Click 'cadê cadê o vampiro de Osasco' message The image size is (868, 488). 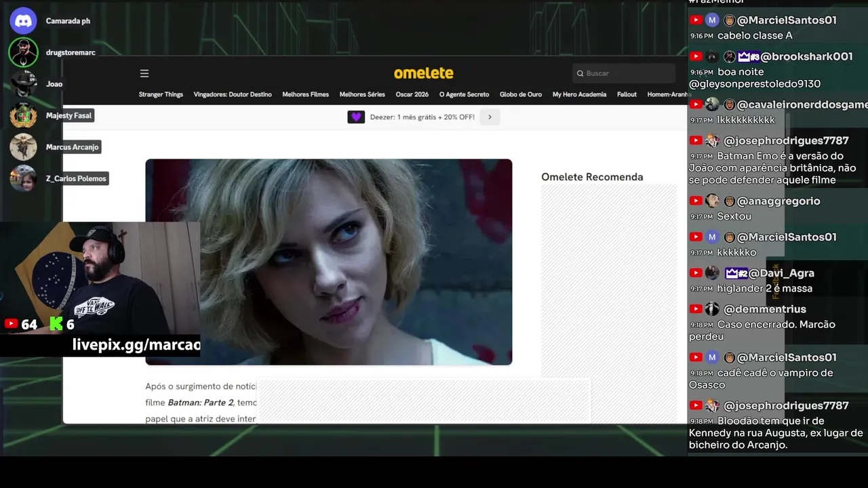click(x=761, y=379)
